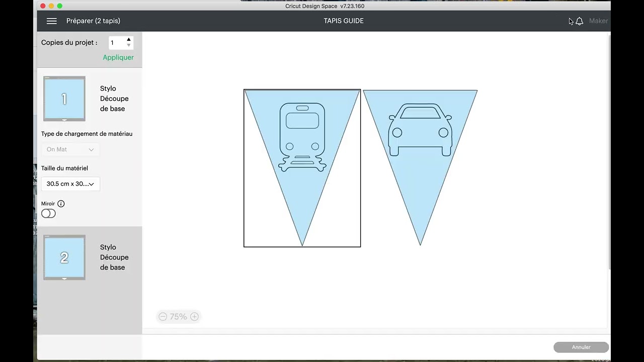This screenshot has height=362, width=644.
Task: Increase project copies with up arrow
Action: pos(129,40)
